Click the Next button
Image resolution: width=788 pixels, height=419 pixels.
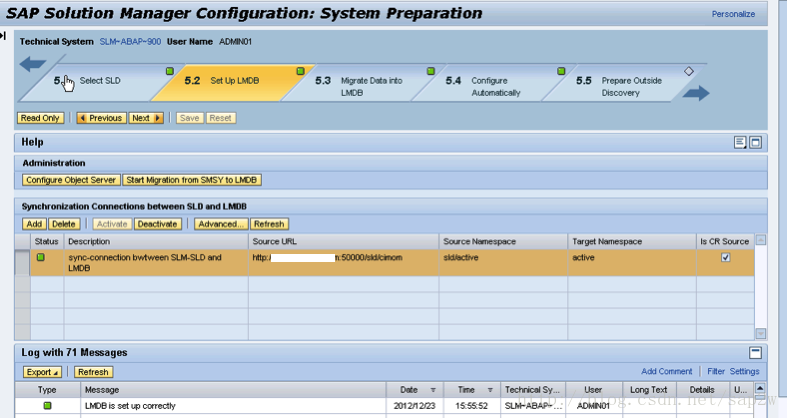pyautogui.click(x=146, y=118)
